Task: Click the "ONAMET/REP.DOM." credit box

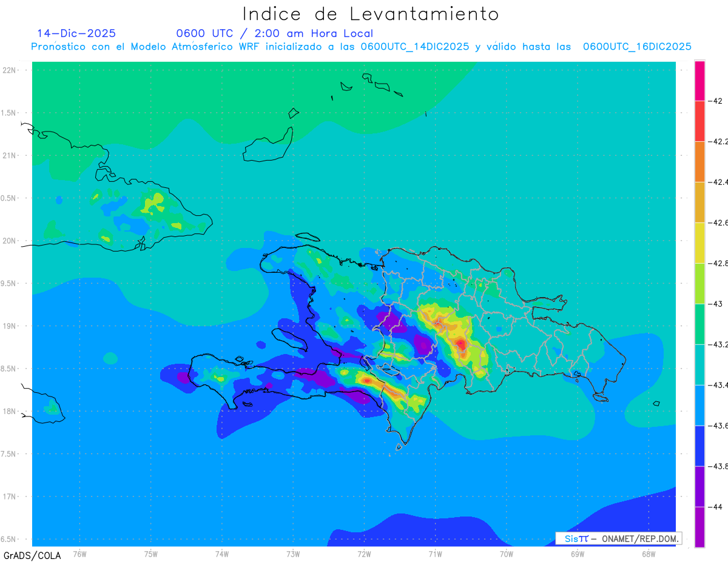Action: point(618,538)
